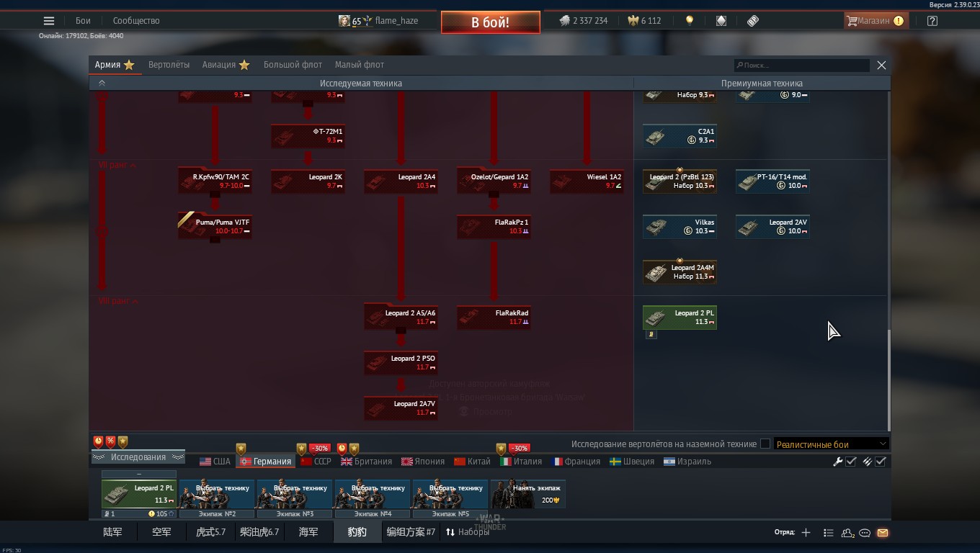Select the Британия nation tab
Image resolution: width=980 pixels, height=553 pixels.
[x=366, y=462]
